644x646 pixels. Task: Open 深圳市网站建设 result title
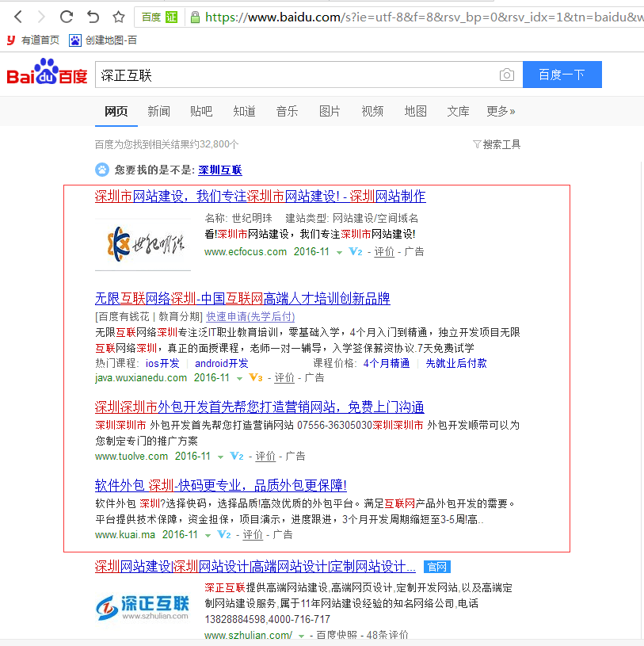pos(261,196)
